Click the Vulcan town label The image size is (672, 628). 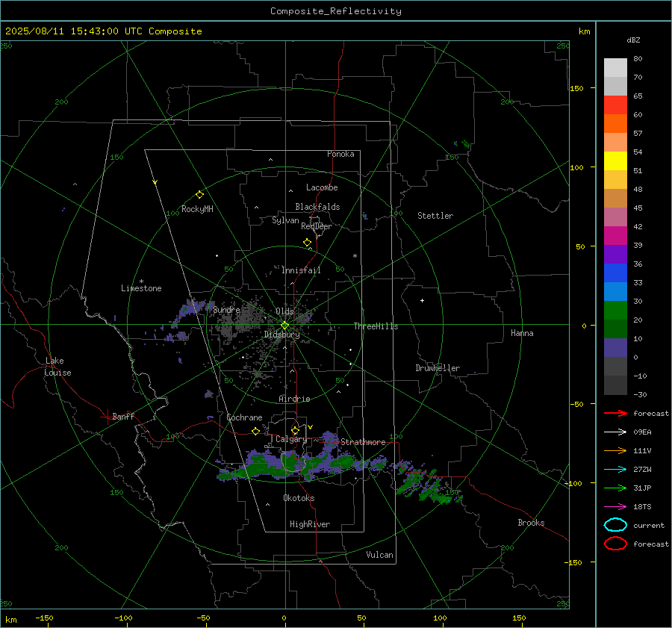coord(379,555)
